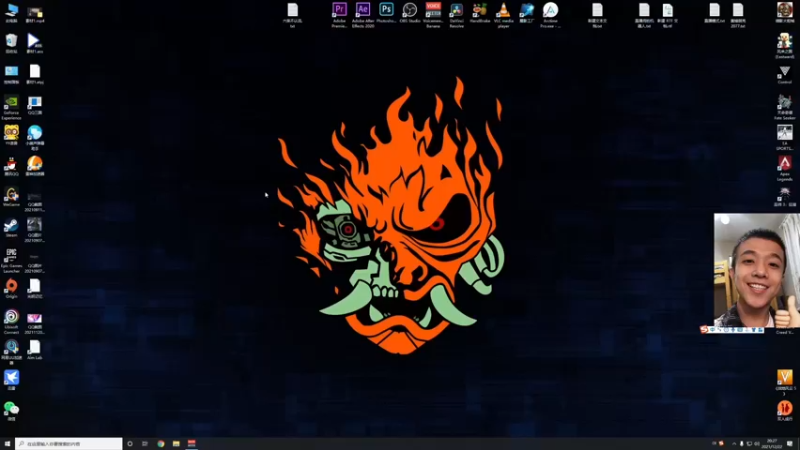This screenshot has height=450, width=800.
Task: Select the Fate Seeker game shortcut
Action: click(x=785, y=108)
